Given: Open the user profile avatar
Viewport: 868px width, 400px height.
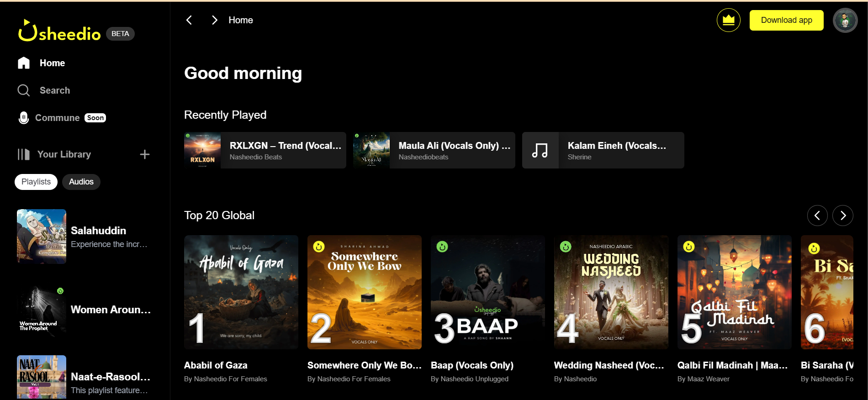Looking at the screenshot, I should click(845, 20).
